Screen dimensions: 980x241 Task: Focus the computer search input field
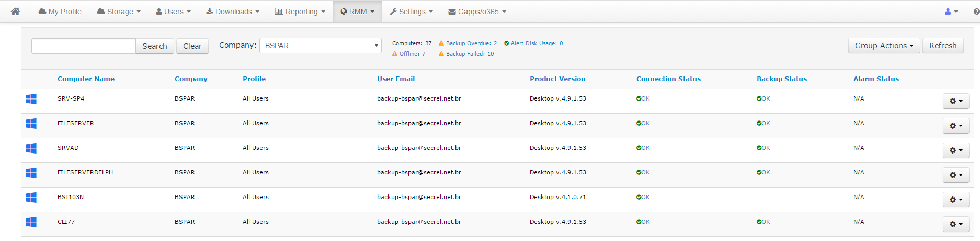(84, 46)
